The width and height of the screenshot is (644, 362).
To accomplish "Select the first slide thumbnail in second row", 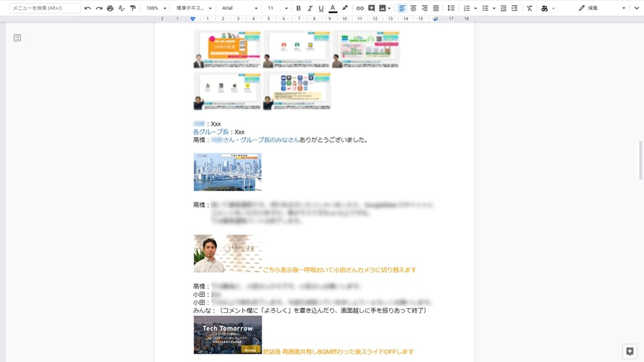I will coord(227,91).
